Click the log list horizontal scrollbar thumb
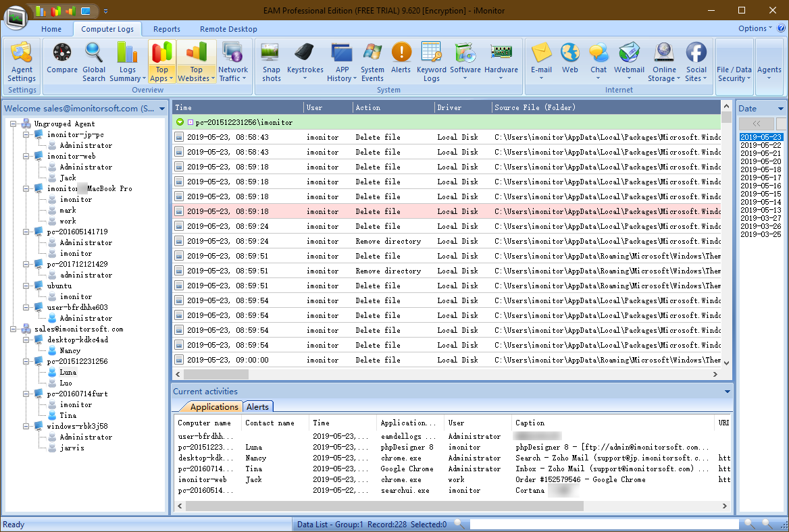Screen dimensions: 789x532 pyautogui.click(x=216, y=374)
